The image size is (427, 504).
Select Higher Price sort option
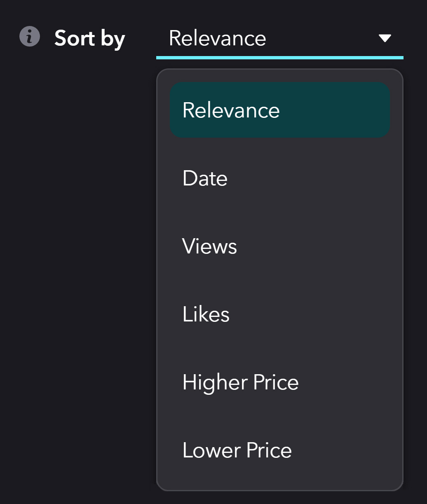280,382
